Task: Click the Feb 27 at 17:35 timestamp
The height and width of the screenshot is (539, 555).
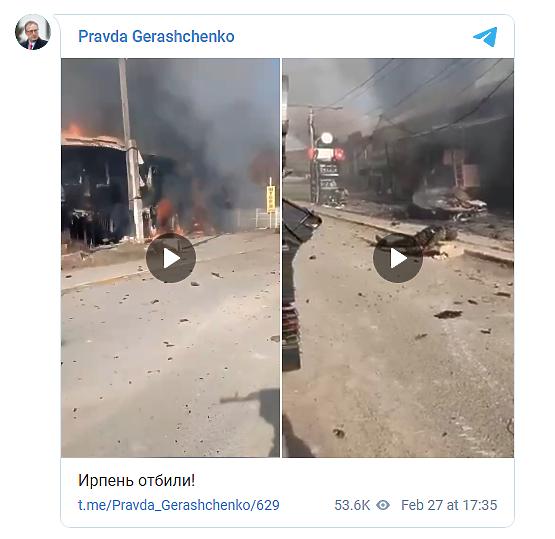Action: click(449, 505)
